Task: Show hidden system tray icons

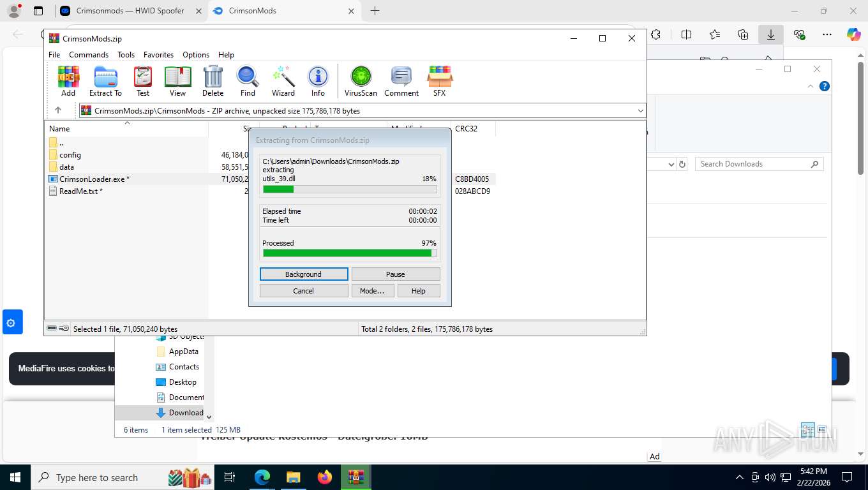Action: tap(740, 477)
